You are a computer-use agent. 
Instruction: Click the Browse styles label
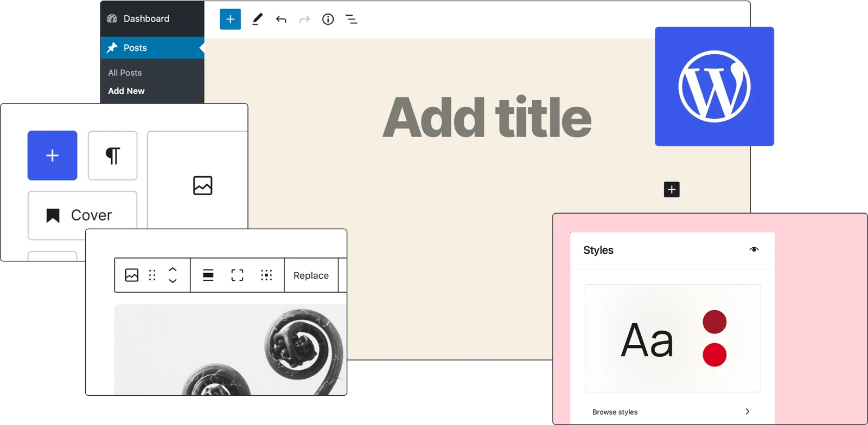click(615, 412)
